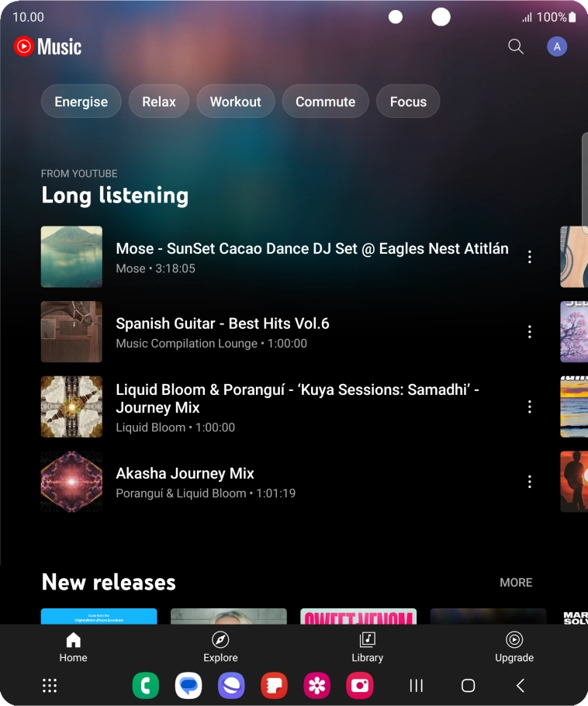The width and height of the screenshot is (588, 706).
Task: Open options menu for Spanish Guitar track
Action: (530, 332)
